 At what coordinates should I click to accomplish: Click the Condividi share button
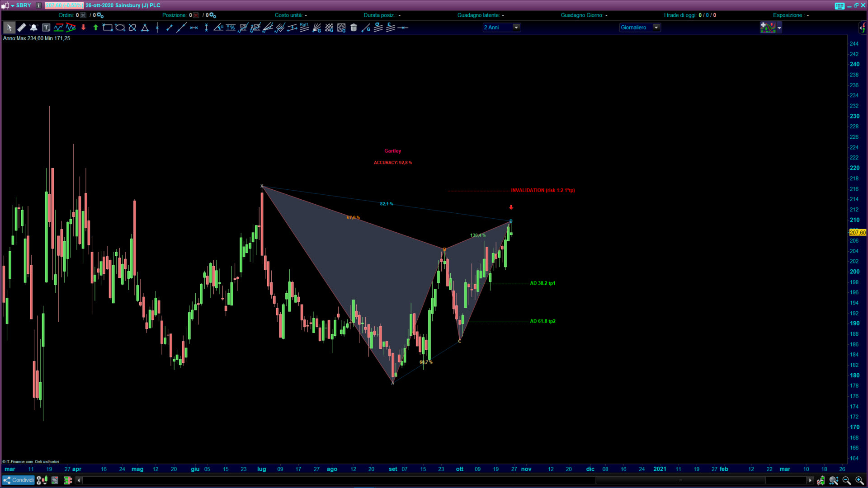(19, 480)
